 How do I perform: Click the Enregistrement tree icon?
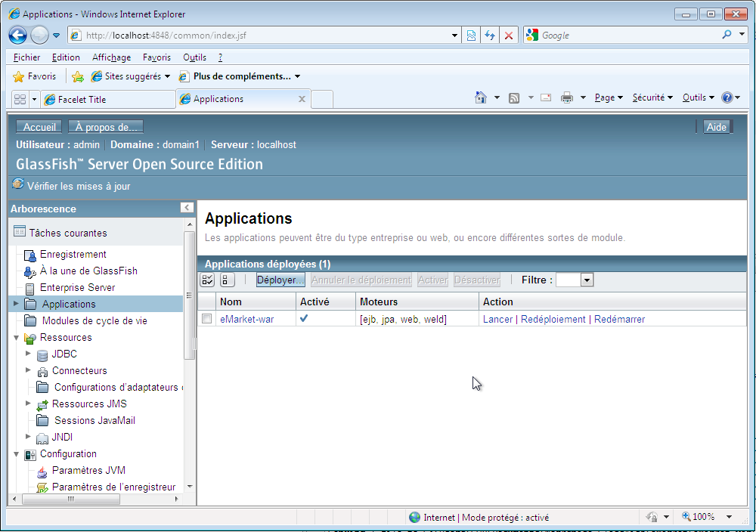point(30,255)
